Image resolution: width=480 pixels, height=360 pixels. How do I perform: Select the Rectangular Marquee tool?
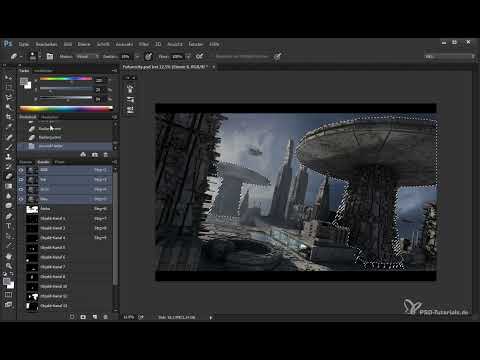pos(9,88)
